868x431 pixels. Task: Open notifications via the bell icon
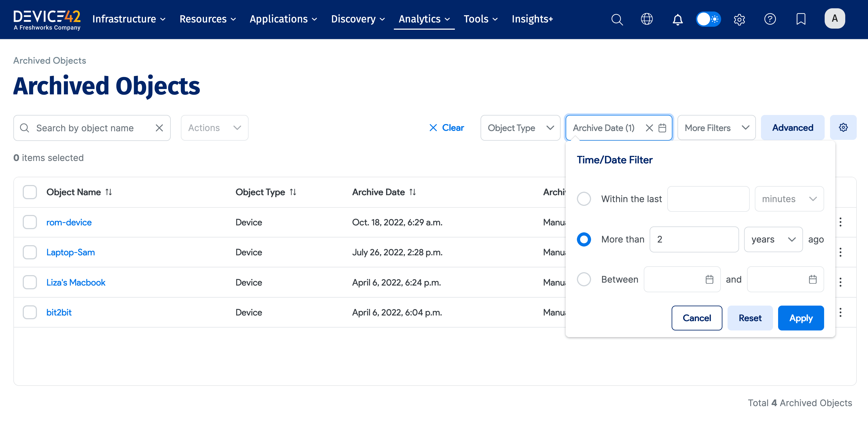[x=677, y=20]
